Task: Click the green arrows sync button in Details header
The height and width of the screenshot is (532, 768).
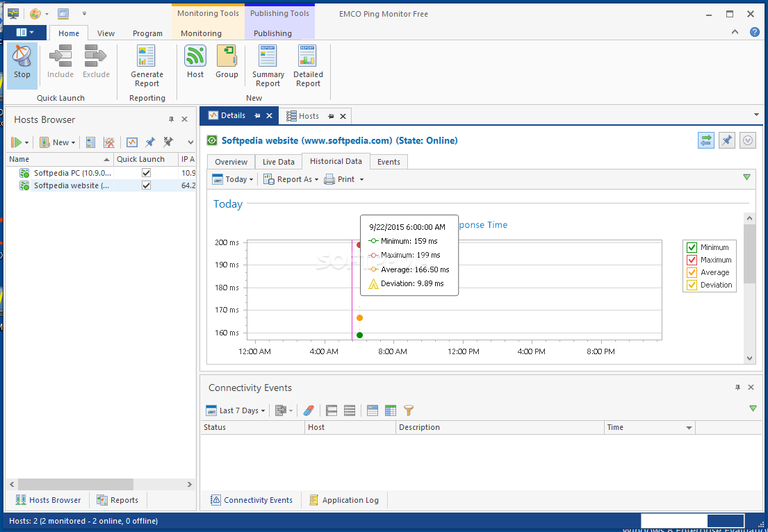Action: [706, 140]
